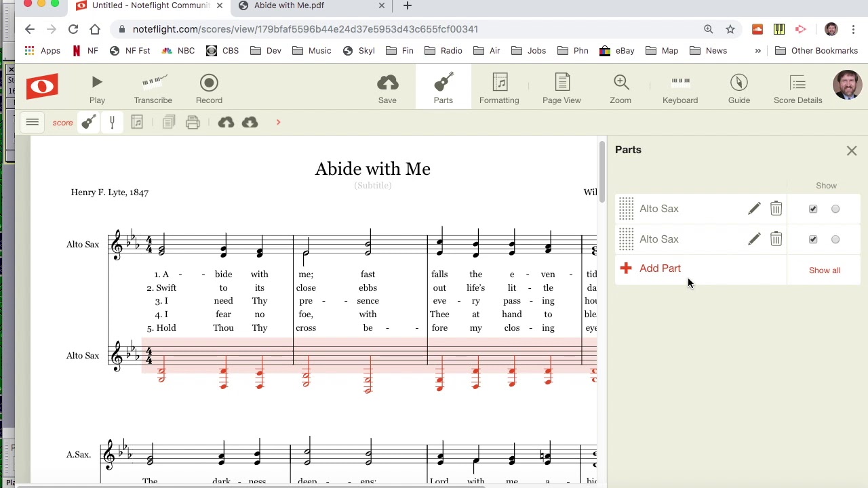868x488 pixels.
Task: Open the user profile avatar
Action: point(847,85)
